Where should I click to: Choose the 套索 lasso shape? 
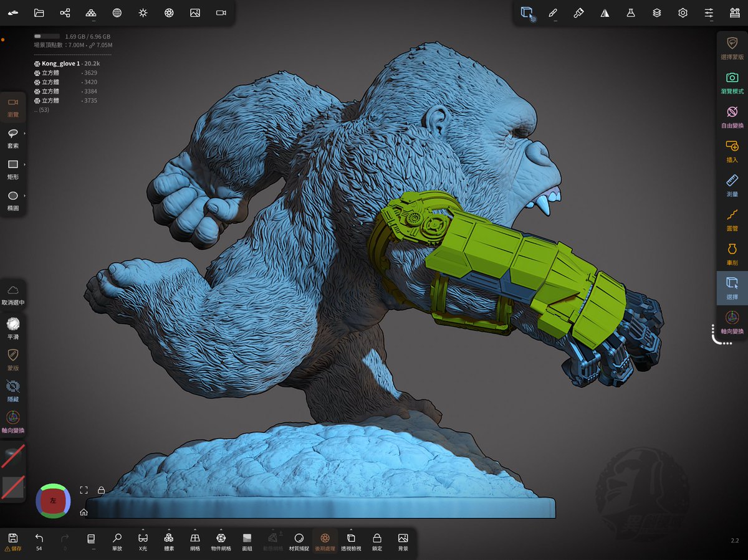[12, 138]
